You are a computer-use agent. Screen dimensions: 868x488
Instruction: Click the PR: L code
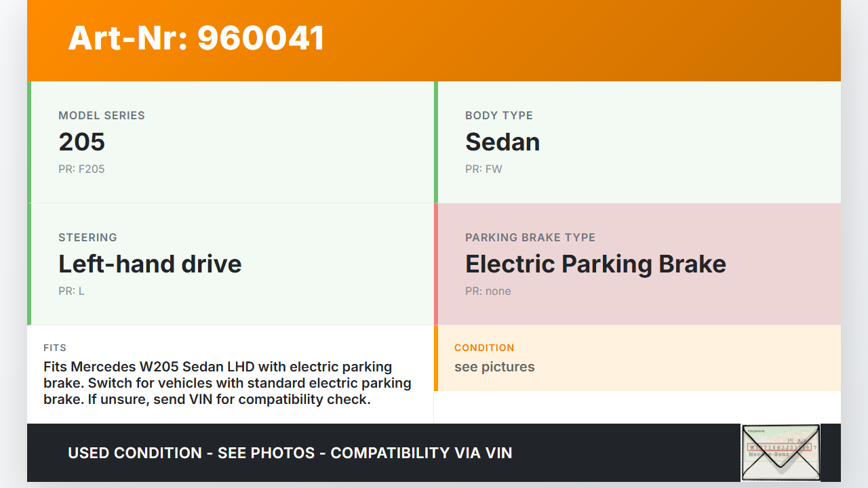pyautogui.click(x=71, y=291)
